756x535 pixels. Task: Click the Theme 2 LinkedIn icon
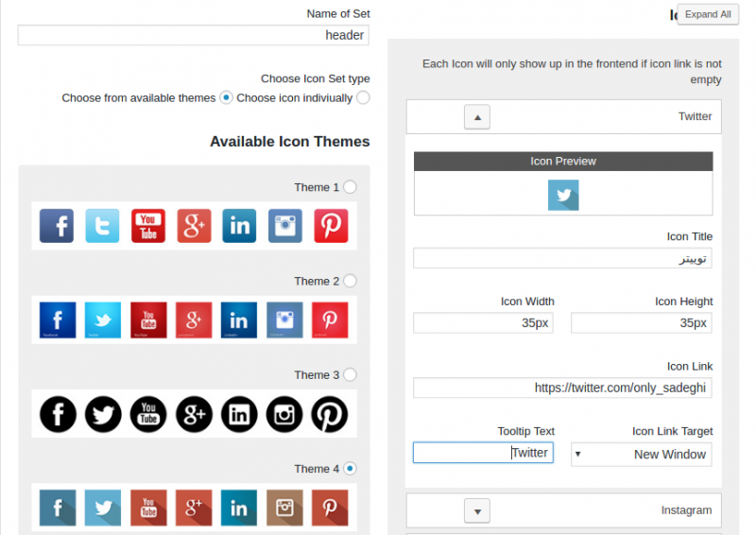(239, 319)
